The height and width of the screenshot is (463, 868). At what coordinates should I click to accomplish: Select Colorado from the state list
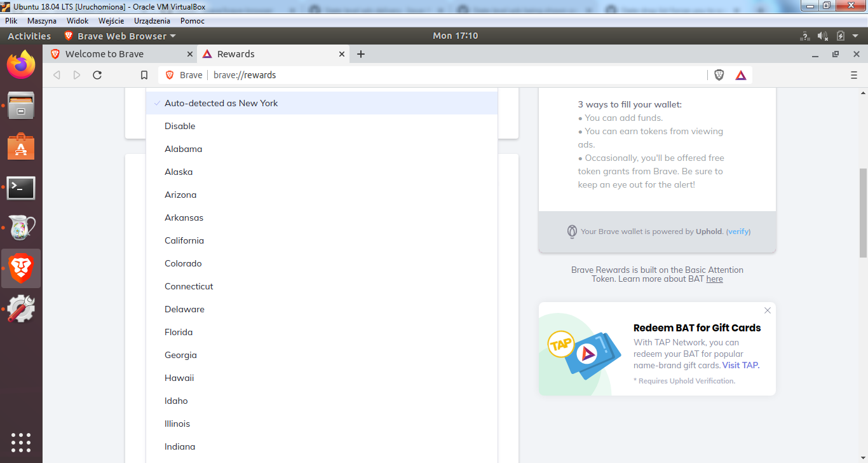tap(322, 263)
